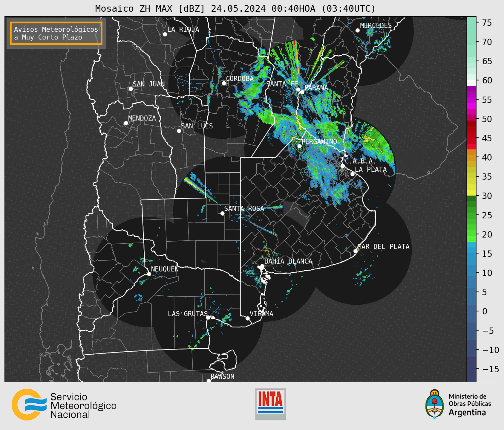Click the CÓRDOBA city dot

(x=224, y=83)
